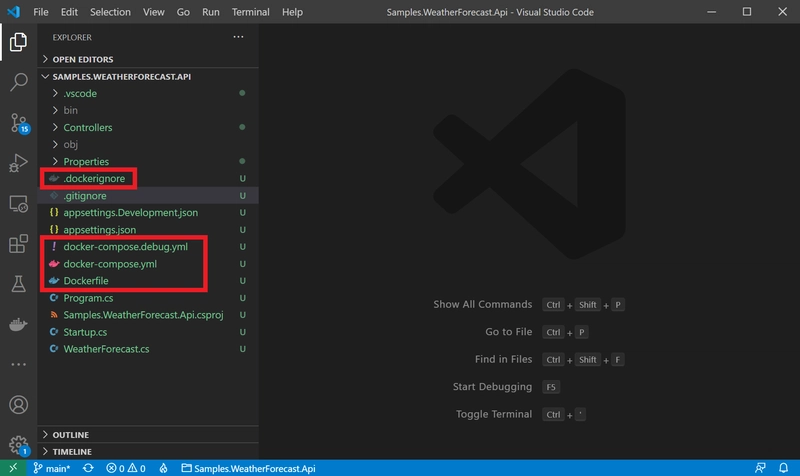Expand the Open Editors section
The width and height of the screenshot is (800, 476).
click(x=148, y=59)
